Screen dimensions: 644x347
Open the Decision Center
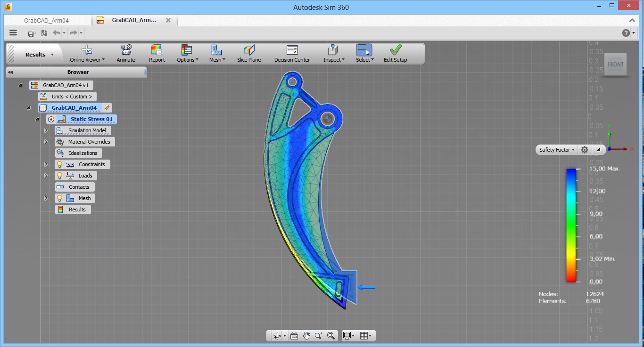pyautogui.click(x=292, y=54)
